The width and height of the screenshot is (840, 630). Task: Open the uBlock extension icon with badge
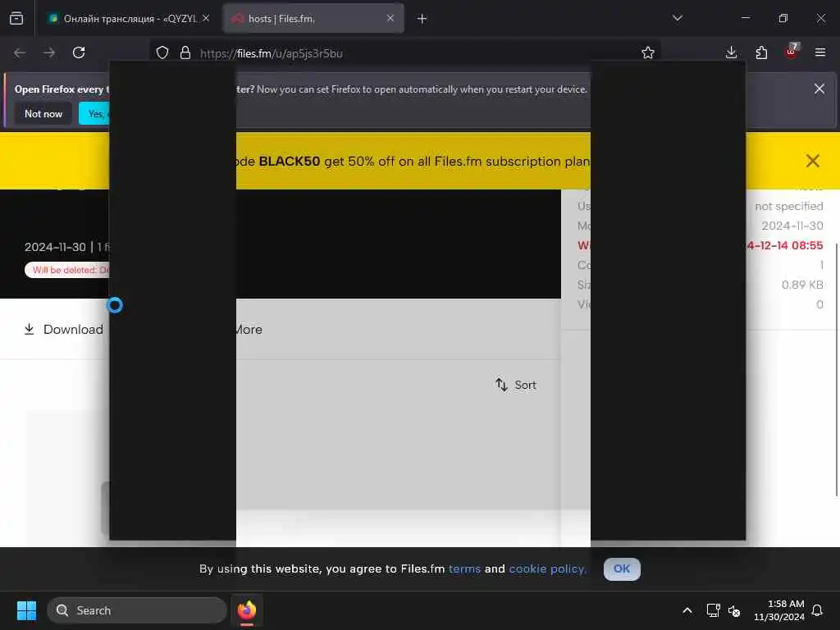pos(792,52)
